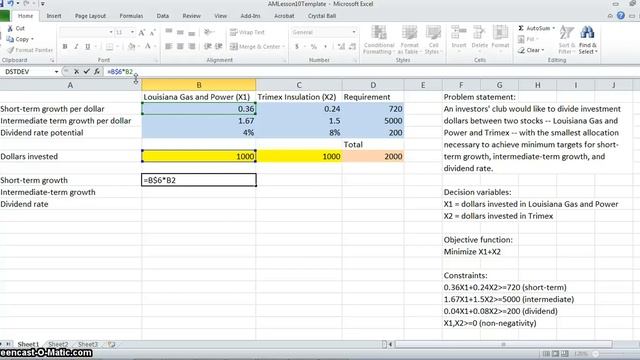Click the Excel Help question mark icon
Viewport: 640px width, 360px height.
point(621,16)
